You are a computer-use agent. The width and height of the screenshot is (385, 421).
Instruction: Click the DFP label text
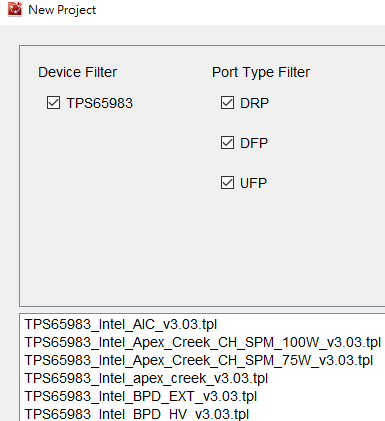[x=254, y=143]
